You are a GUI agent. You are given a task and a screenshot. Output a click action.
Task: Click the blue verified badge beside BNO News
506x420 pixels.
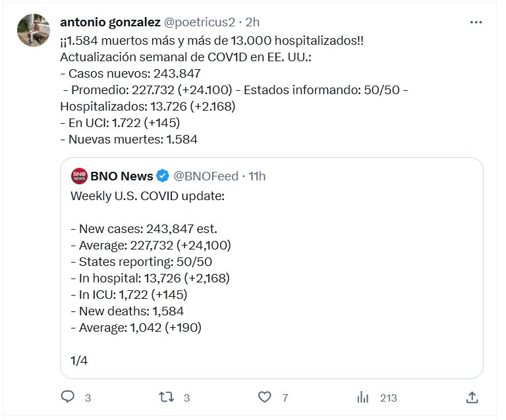pos(162,176)
